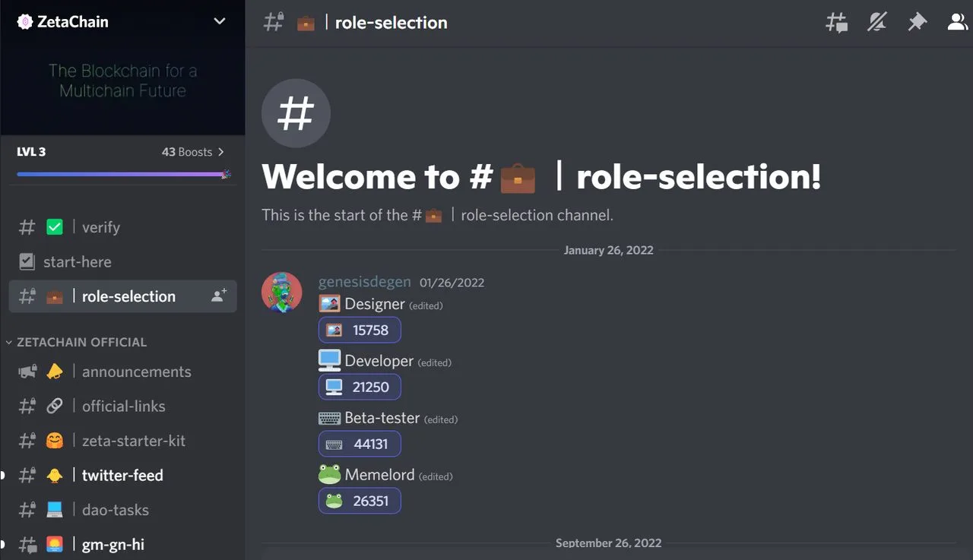This screenshot has height=560, width=973.
Task: Click the server banner image
Action: click(122, 89)
